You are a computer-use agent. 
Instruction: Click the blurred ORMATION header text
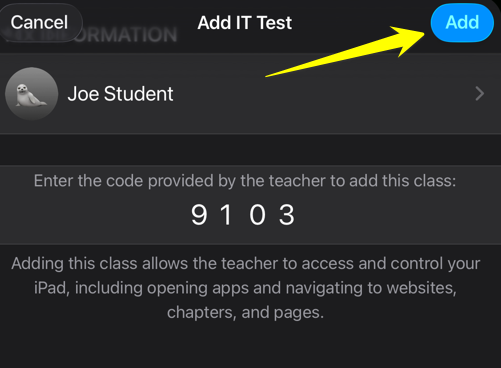[125, 35]
